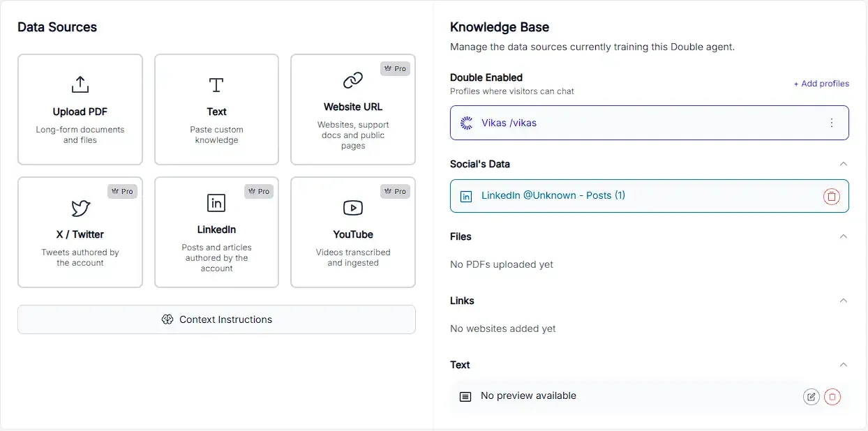Open Context Instructions
This screenshot has height=431, width=868.
click(216, 319)
